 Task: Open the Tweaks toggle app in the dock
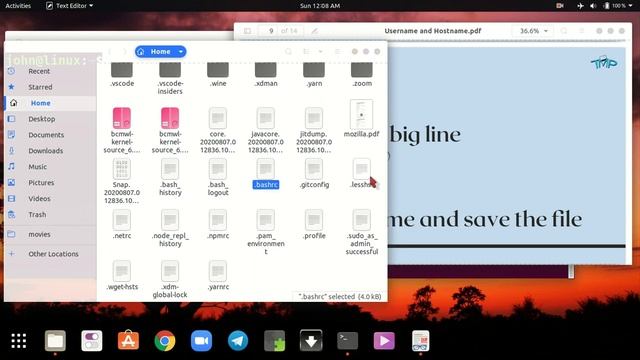tap(92, 341)
